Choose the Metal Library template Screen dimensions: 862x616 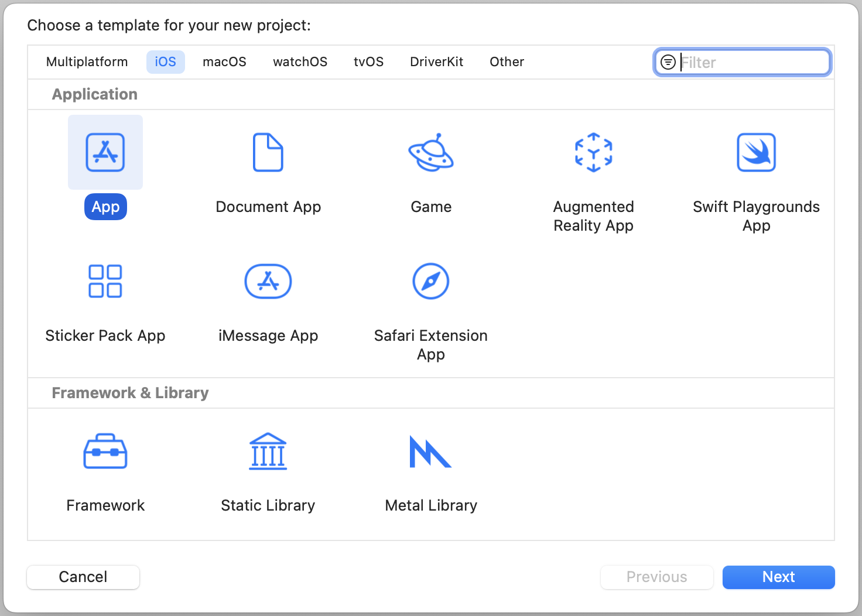coord(431,451)
